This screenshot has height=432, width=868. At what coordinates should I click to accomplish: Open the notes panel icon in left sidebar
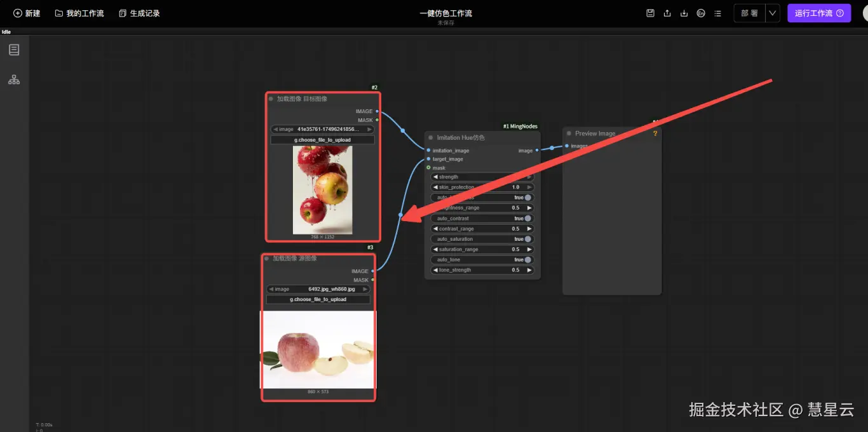[x=14, y=50]
